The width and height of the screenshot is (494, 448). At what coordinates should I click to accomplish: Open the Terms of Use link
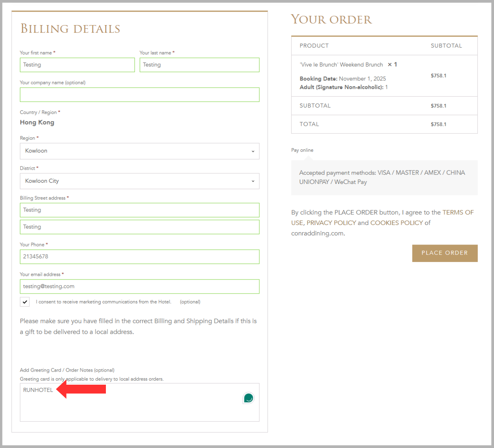(458, 213)
